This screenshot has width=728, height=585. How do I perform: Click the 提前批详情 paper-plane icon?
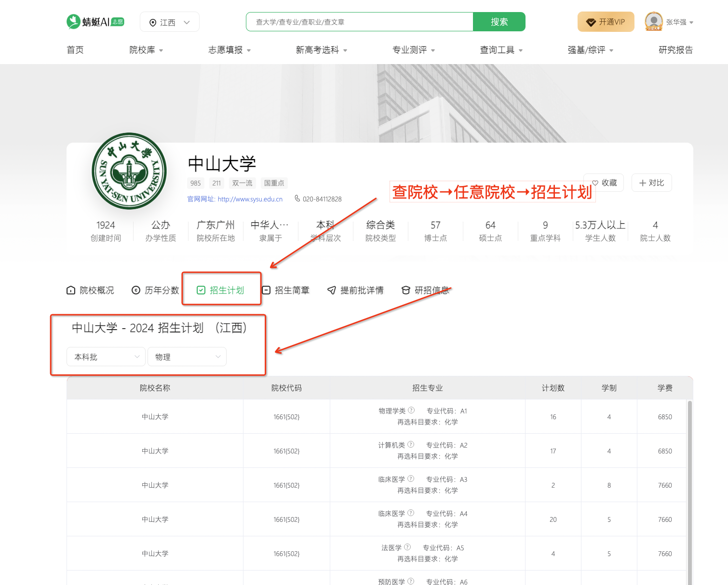point(332,290)
